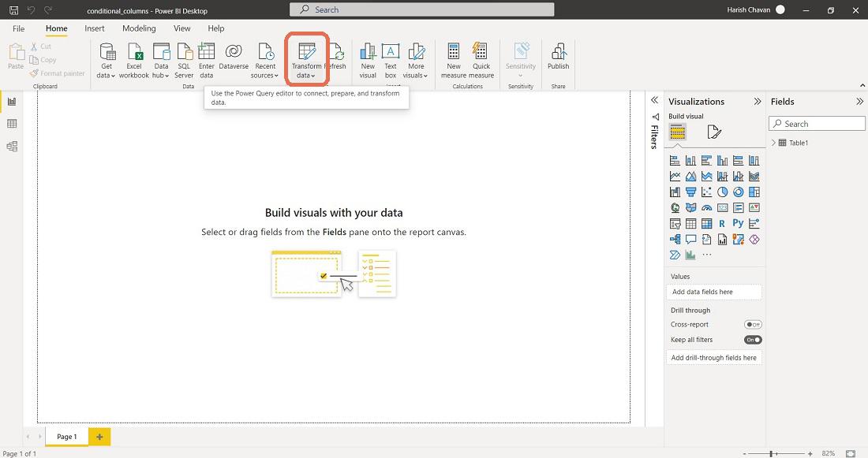The height and width of the screenshot is (458, 868).
Task: Select the Map globe visual
Action: 675,208
